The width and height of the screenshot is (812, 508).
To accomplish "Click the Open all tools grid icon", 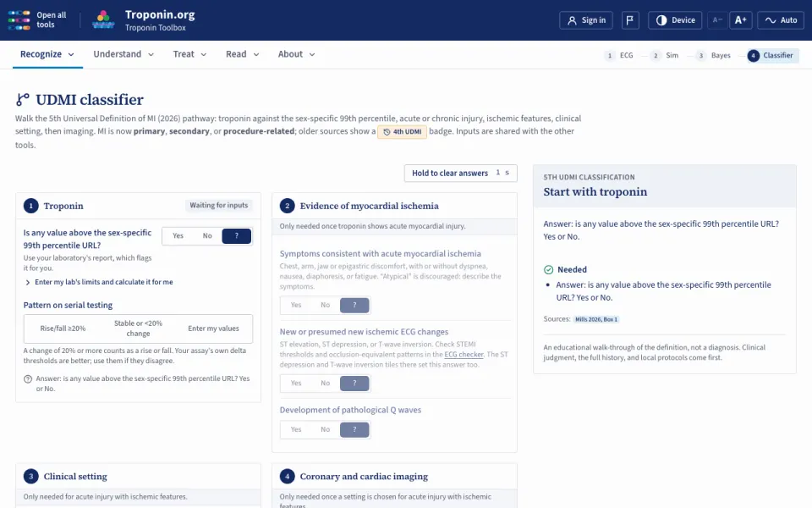I will (19, 20).
